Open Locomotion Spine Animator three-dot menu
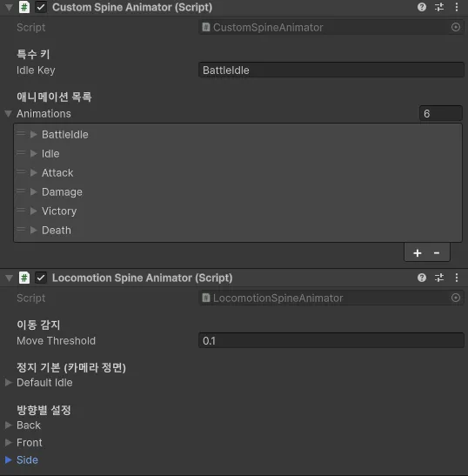This screenshot has width=468, height=476. click(x=457, y=278)
